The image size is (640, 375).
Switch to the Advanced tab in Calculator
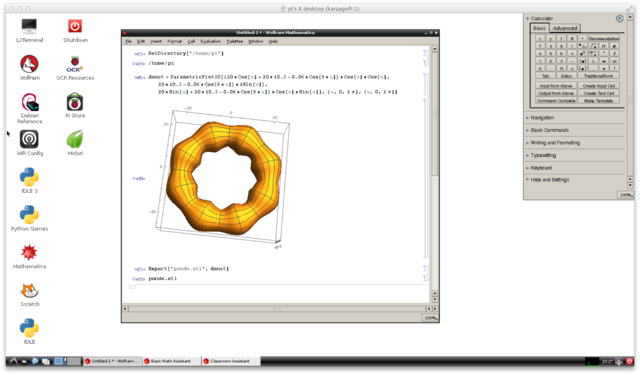click(565, 28)
